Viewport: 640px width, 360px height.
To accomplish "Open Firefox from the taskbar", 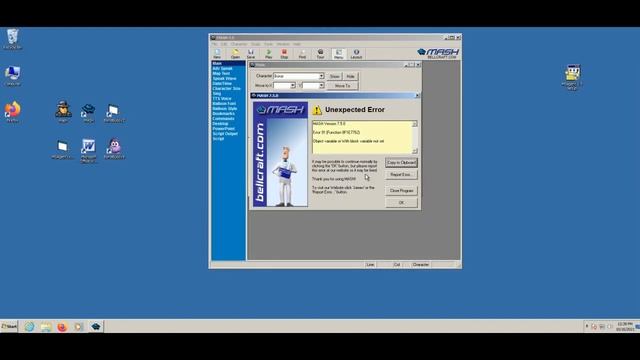I will pyautogui.click(x=62, y=327).
